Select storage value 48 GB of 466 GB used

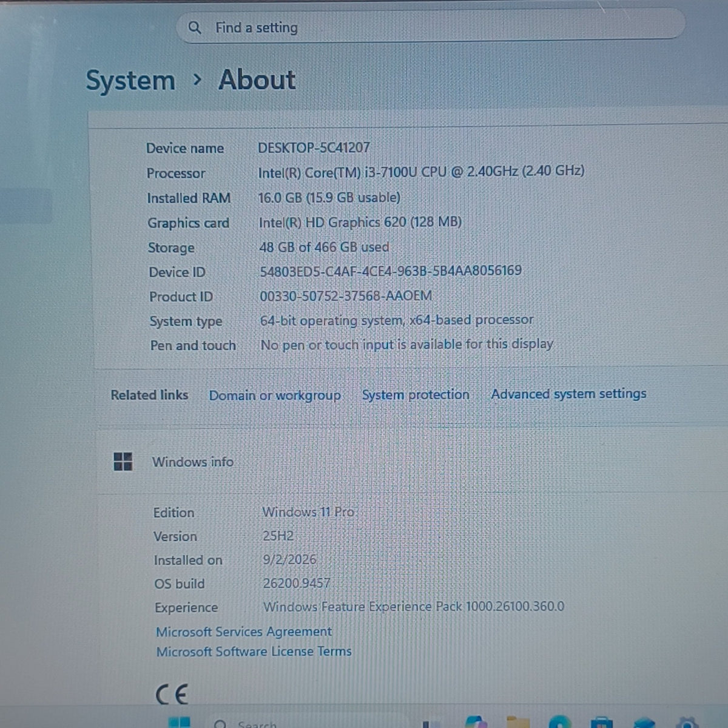click(x=324, y=247)
